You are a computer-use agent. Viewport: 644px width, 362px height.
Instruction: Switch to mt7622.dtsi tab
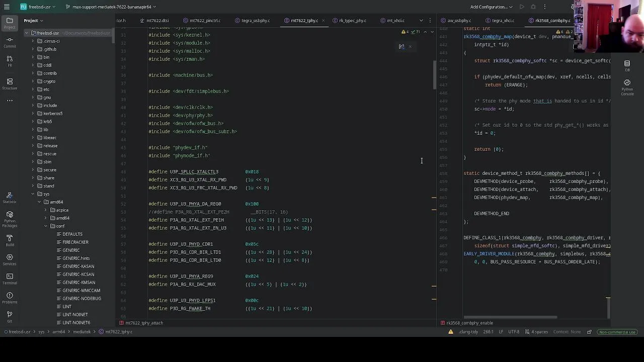[154, 21]
